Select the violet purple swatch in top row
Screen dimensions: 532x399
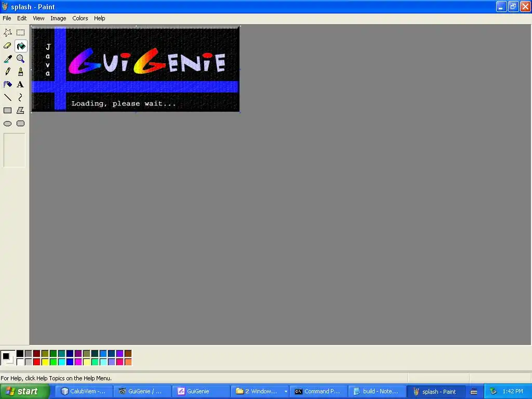[x=120, y=353]
